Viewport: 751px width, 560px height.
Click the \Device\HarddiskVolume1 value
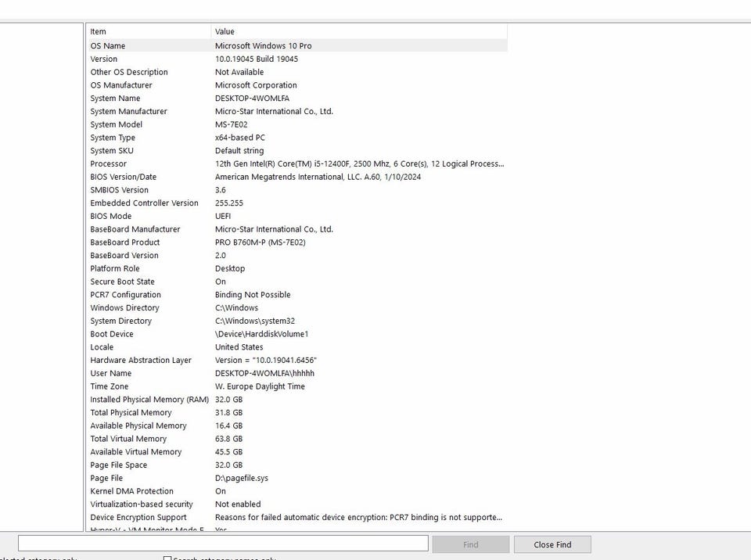click(261, 334)
